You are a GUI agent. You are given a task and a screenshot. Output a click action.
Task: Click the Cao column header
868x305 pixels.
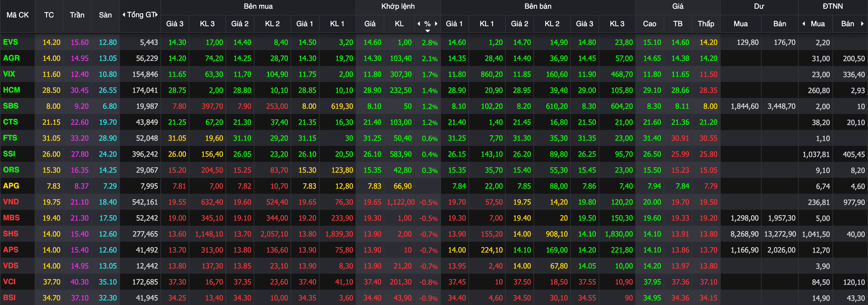click(x=649, y=24)
